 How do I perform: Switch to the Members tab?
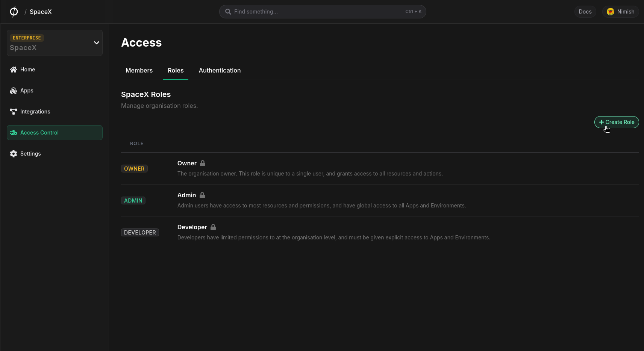click(139, 70)
